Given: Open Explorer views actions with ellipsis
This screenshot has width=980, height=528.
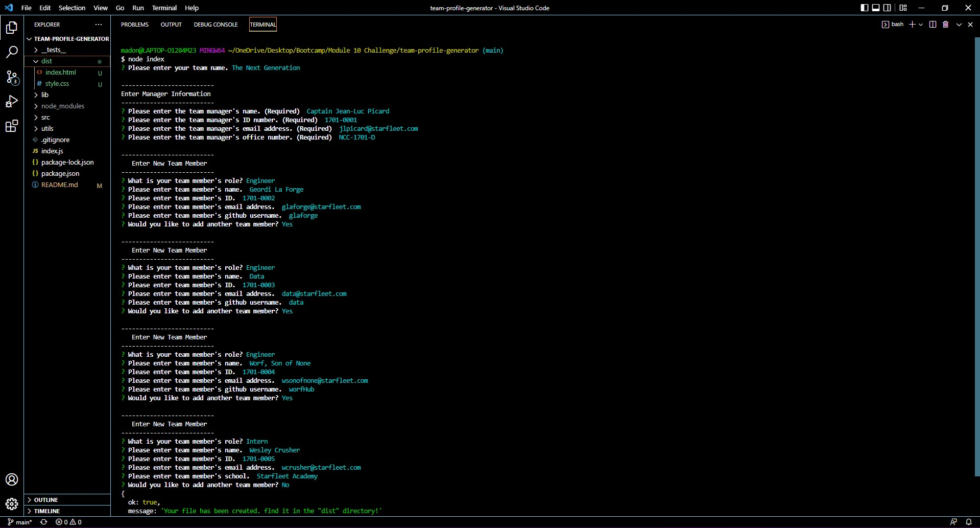Looking at the screenshot, I should click(x=99, y=24).
